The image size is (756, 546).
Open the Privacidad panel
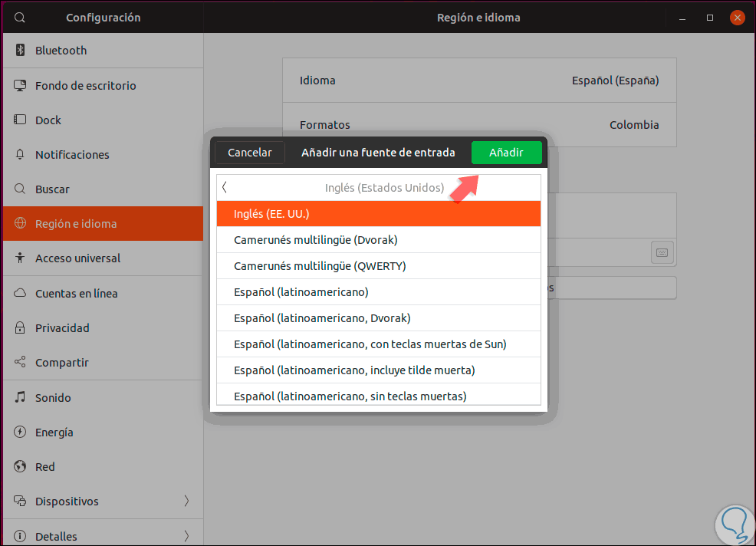(x=103, y=328)
